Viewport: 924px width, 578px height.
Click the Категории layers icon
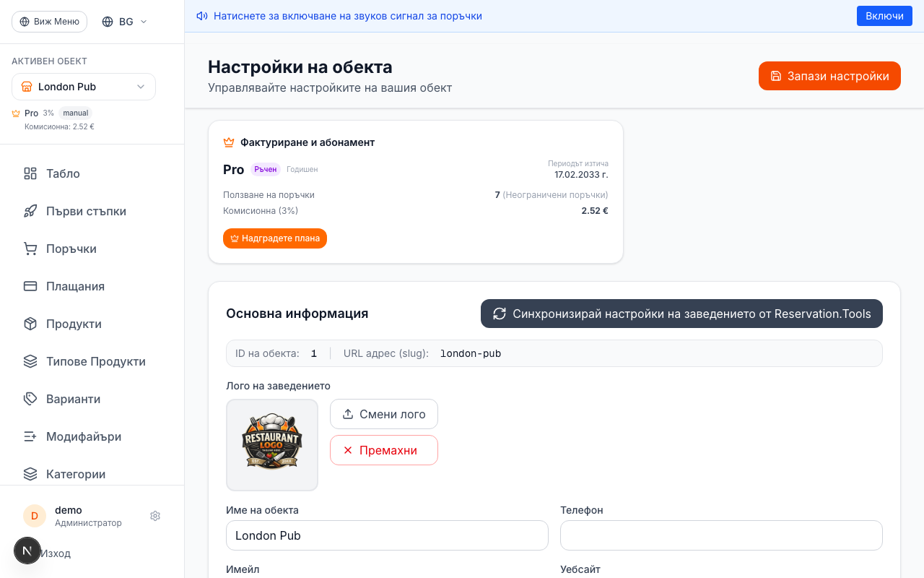tap(30, 474)
